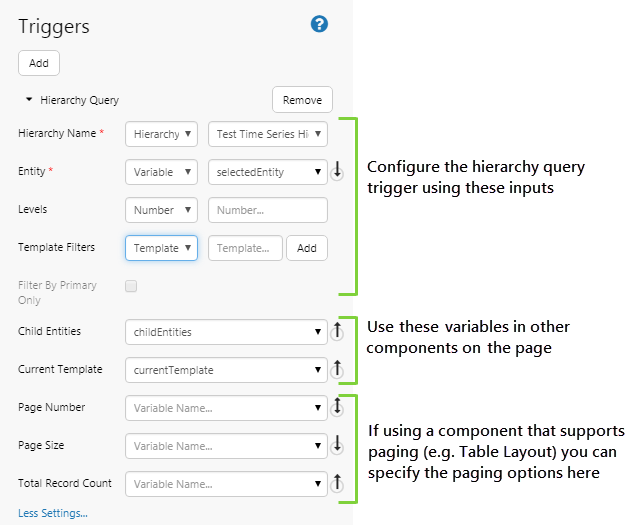Screen dimensions: 640x525
Task: Click the arrow icon beside the Entity field
Action: [338, 171]
